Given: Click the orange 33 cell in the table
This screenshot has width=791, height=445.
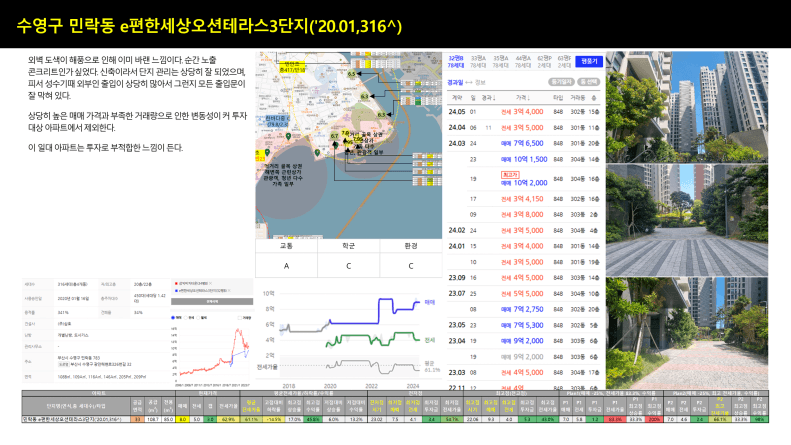Looking at the screenshot, I should pos(137,419).
